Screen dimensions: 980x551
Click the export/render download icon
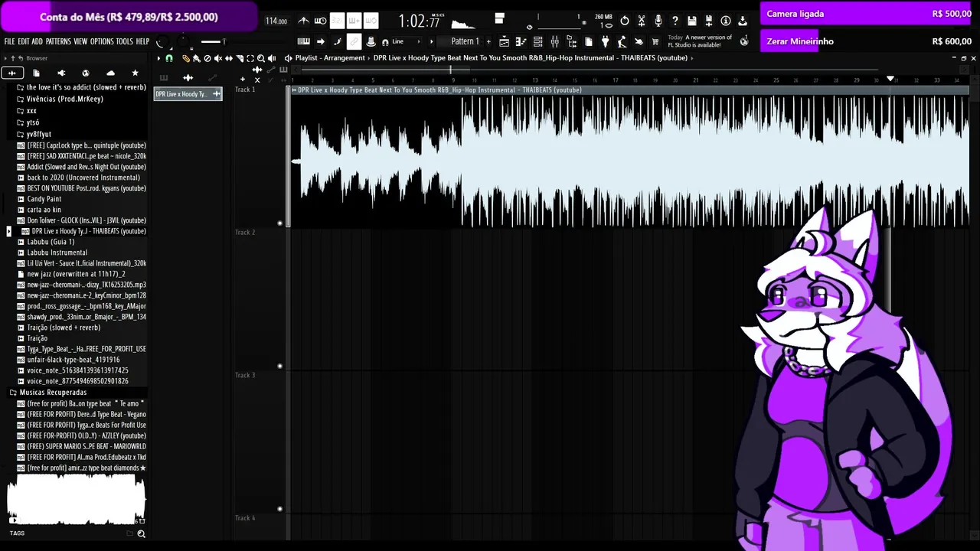[743, 21]
